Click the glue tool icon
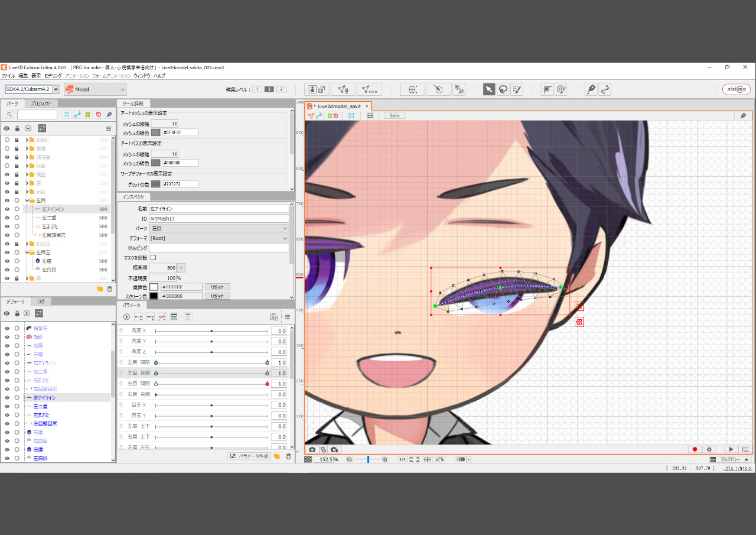The width and height of the screenshot is (756, 535). [459, 89]
